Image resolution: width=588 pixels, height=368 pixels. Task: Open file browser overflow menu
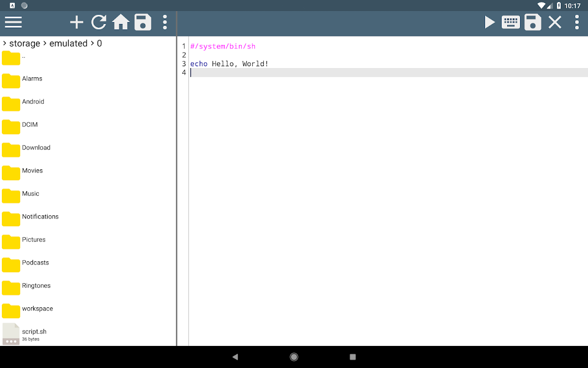point(165,22)
